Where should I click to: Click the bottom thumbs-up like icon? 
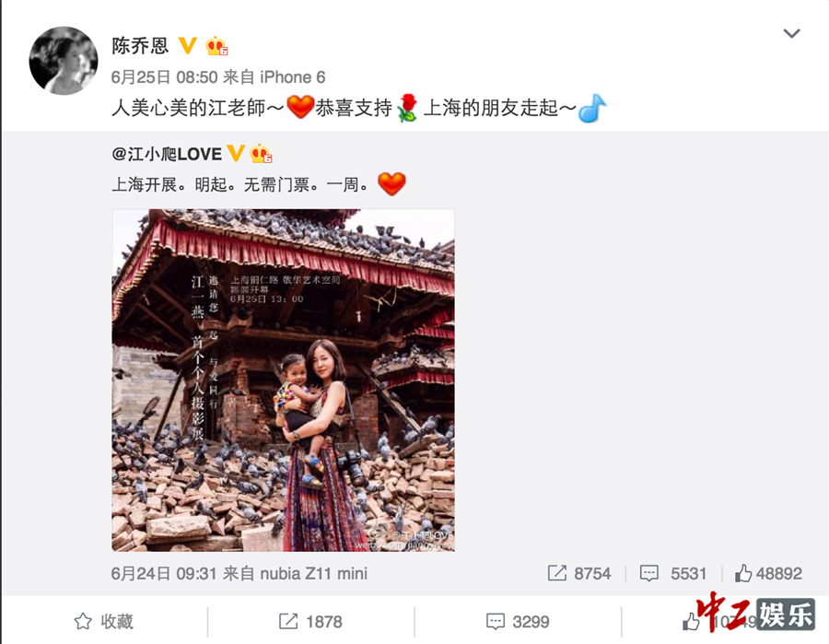tap(691, 622)
